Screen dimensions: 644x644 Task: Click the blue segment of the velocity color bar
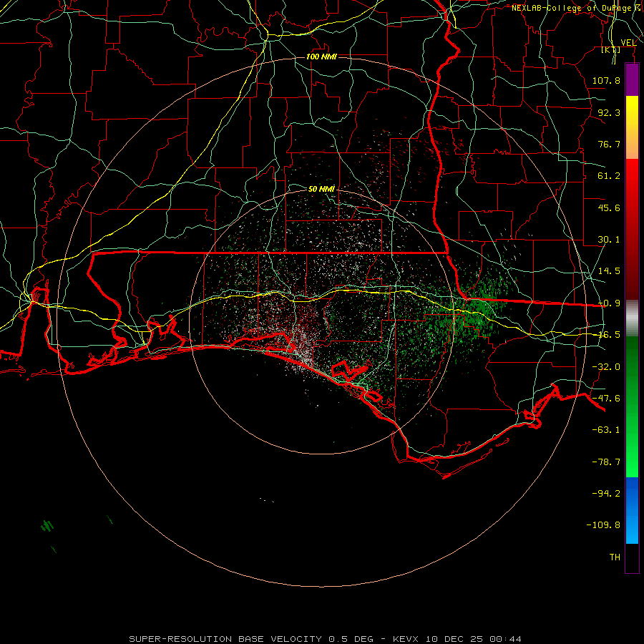click(632, 510)
